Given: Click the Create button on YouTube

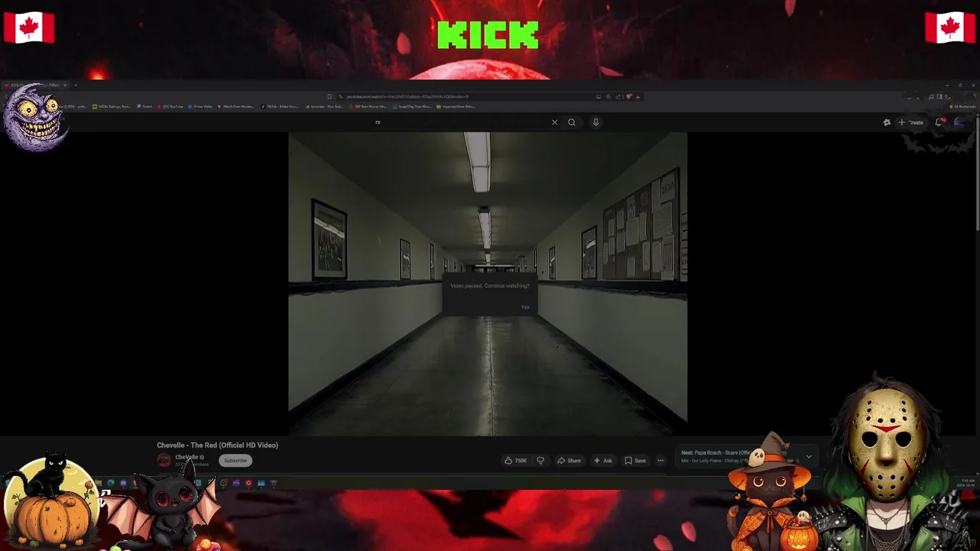Looking at the screenshot, I should [911, 122].
